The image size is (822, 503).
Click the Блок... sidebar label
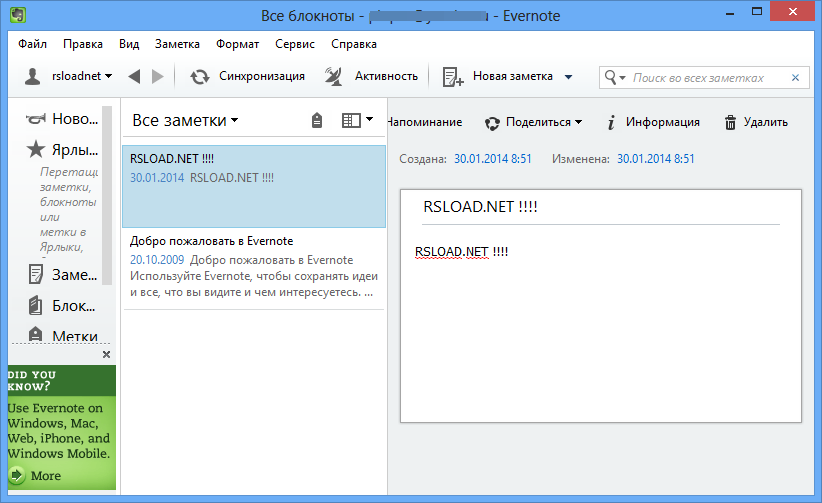74,306
